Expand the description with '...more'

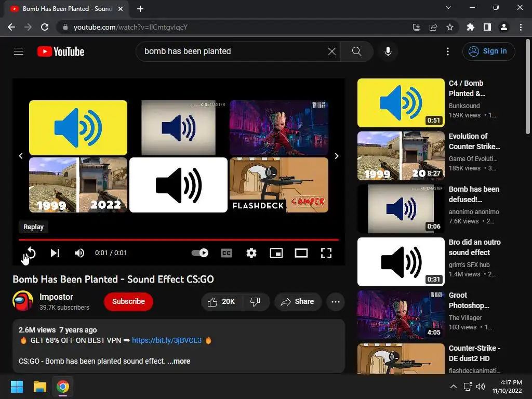coord(179,361)
